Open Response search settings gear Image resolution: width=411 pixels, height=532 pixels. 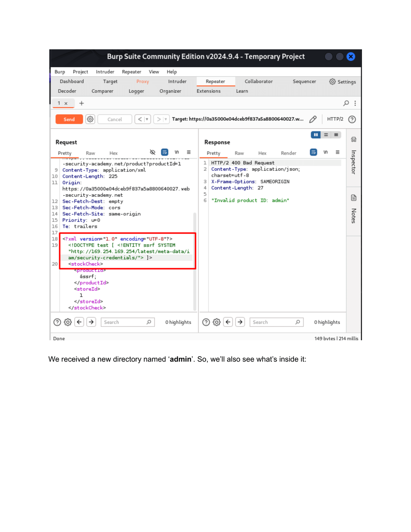[x=217, y=322]
